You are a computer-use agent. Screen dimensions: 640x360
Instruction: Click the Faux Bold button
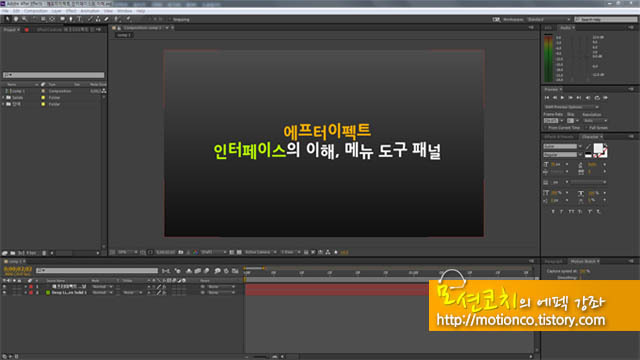pos(553,211)
